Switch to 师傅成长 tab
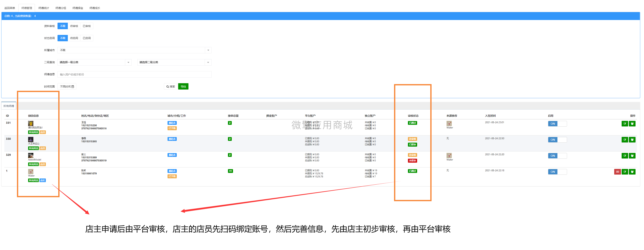 coord(94,8)
